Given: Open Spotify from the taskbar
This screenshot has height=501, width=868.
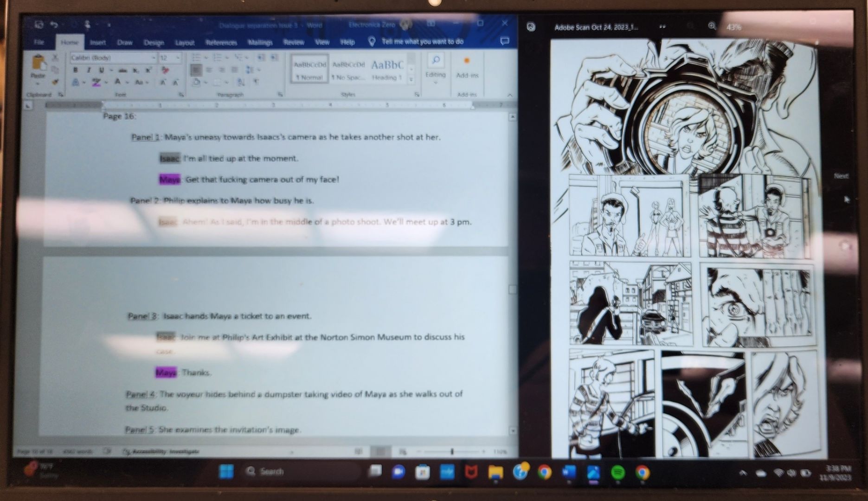Looking at the screenshot, I should [x=617, y=472].
